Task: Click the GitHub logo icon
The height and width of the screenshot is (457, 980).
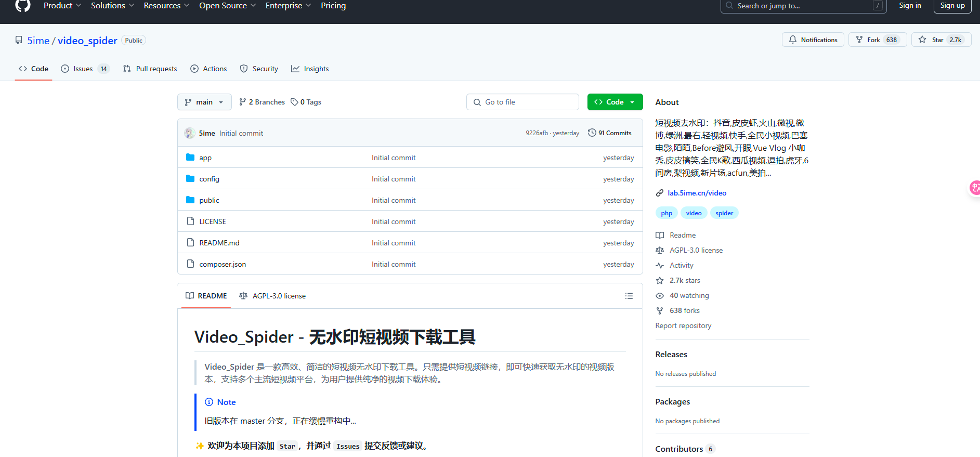Action: point(23,6)
